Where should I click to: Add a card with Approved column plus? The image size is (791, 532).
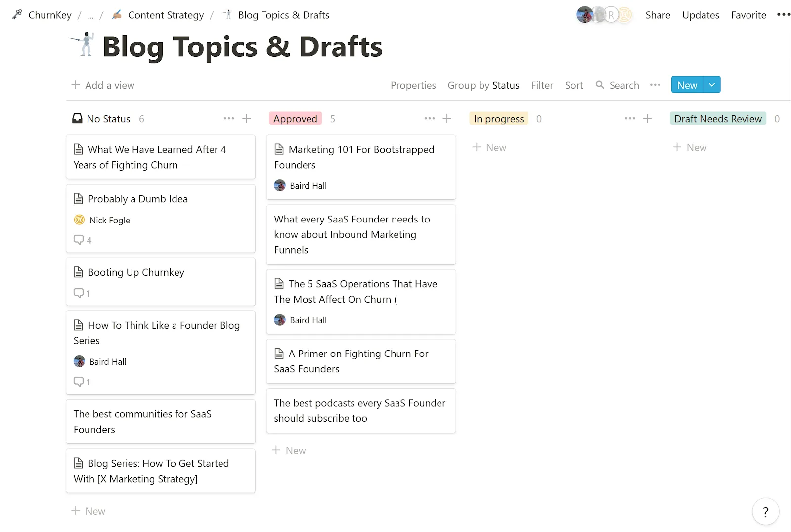coord(447,118)
